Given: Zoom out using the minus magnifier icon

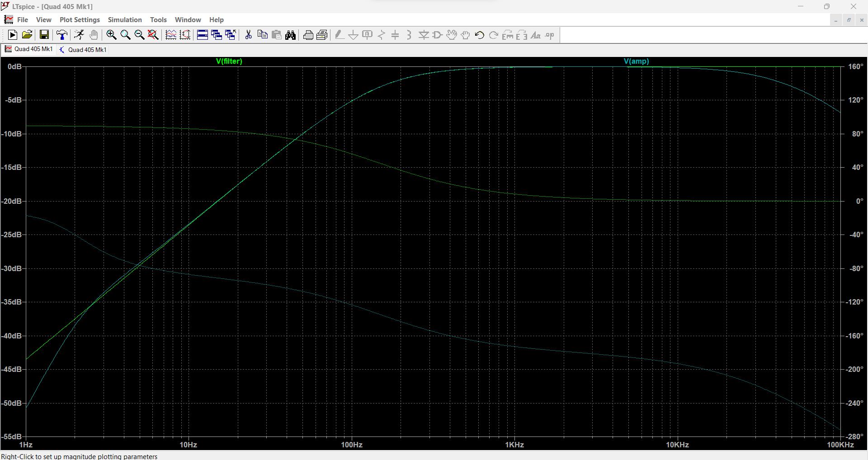Looking at the screenshot, I should click(139, 35).
